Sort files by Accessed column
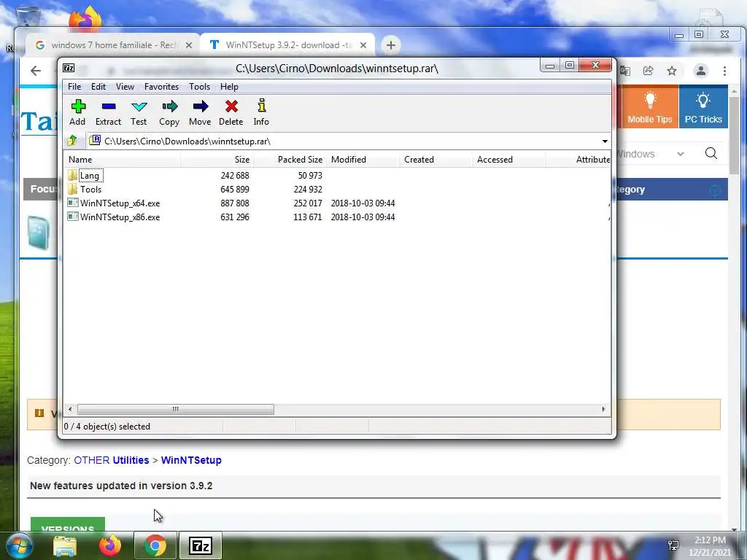The image size is (747, 560). tap(508, 160)
